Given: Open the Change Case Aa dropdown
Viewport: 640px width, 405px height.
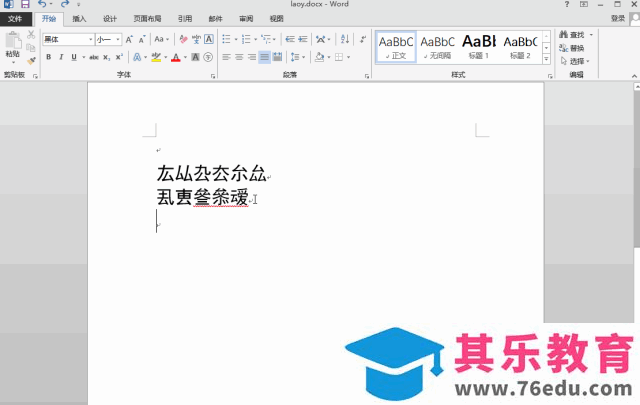Looking at the screenshot, I should coord(162,39).
